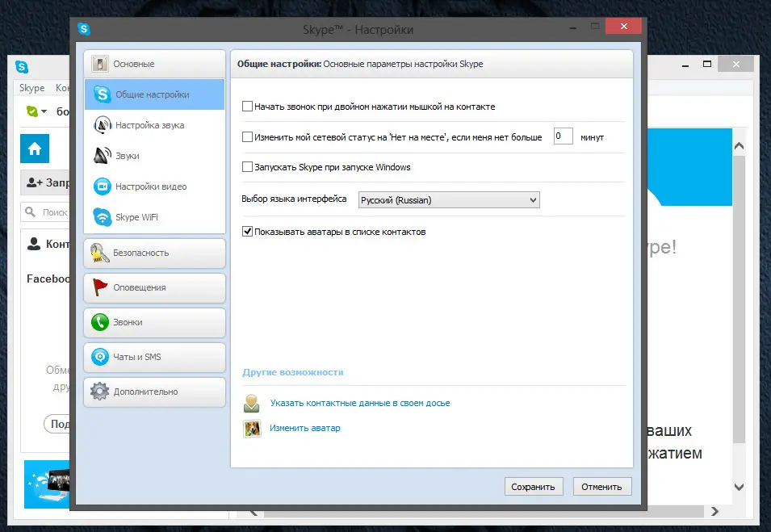Click the Facebook entry in main window
This screenshot has width=771, height=532.
(x=48, y=279)
